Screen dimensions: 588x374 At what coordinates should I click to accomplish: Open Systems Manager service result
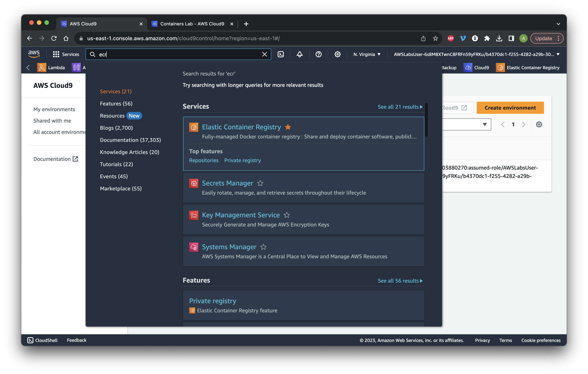(229, 247)
